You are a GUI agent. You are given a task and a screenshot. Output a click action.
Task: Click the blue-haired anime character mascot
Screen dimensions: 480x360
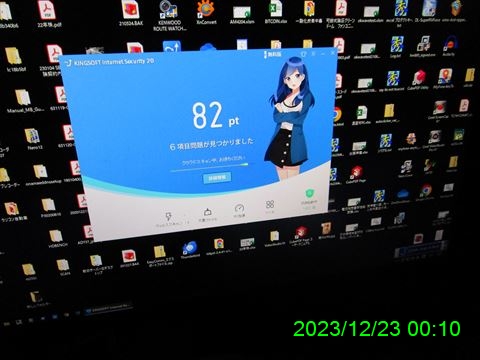click(291, 118)
